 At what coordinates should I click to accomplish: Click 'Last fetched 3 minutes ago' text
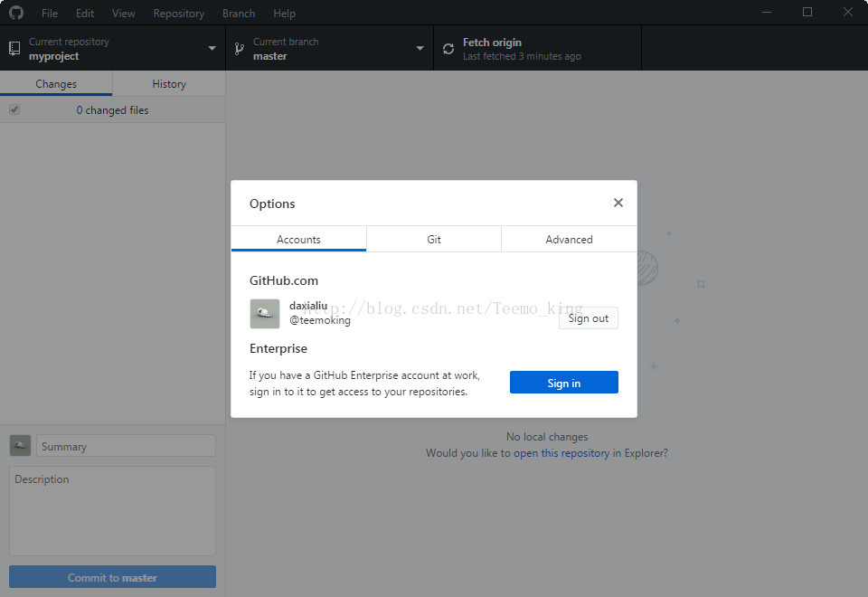522,56
